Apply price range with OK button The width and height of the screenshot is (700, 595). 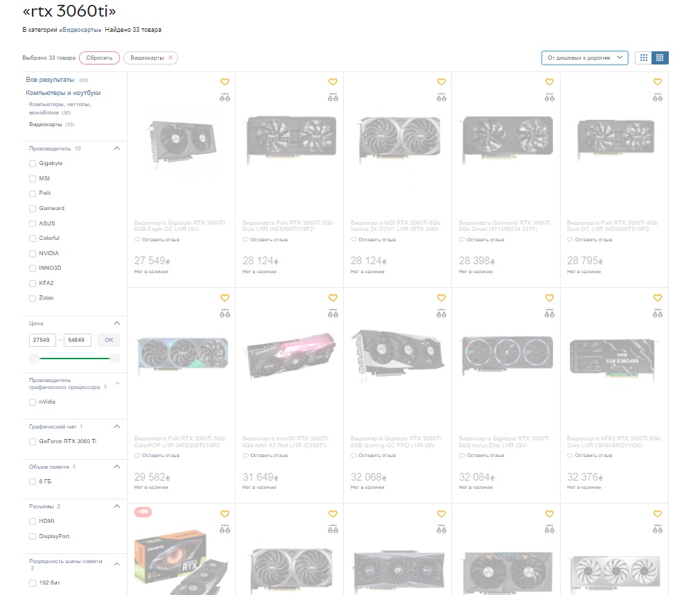pyautogui.click(x=109, y=340)
